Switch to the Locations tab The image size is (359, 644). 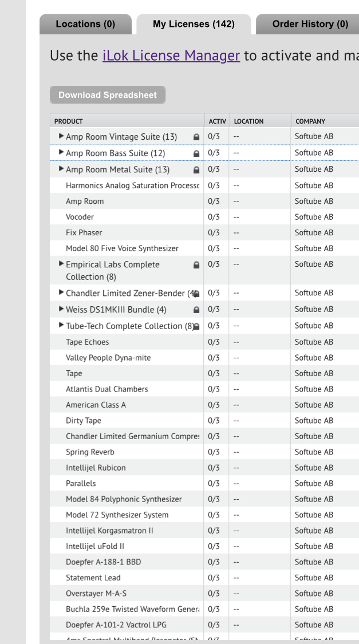(85, 24)
